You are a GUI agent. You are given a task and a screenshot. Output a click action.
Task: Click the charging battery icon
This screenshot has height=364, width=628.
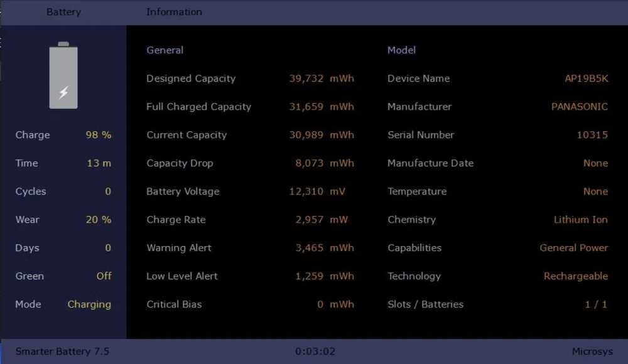[x=63, y=76]
